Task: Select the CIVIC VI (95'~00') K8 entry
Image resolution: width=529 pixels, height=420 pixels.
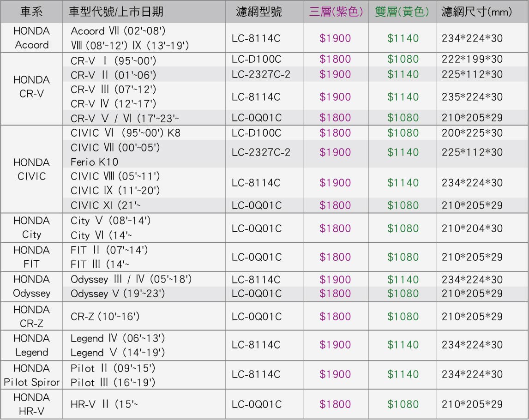Action: (x=126, y=133)
